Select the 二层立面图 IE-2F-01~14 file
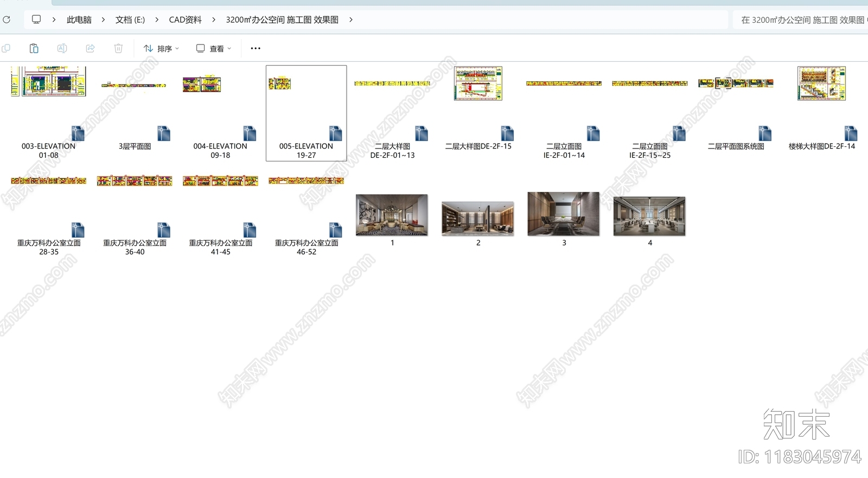 pos(564,113)
